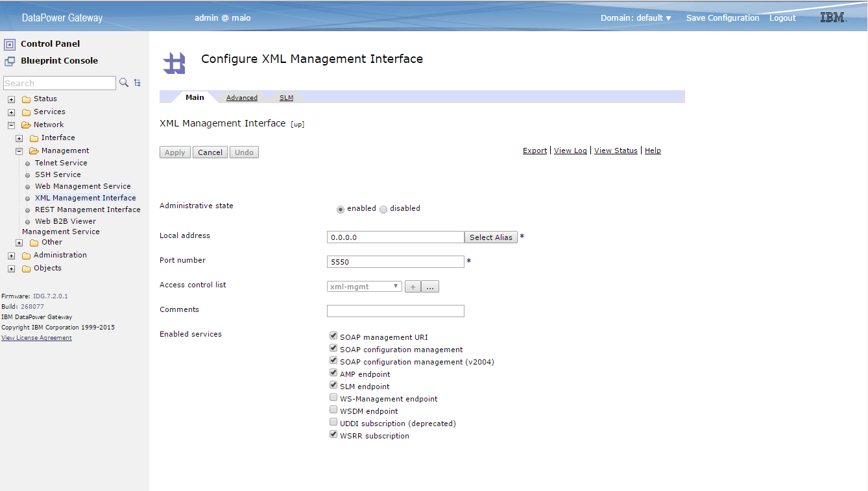Open View License Agreement link

click(36, 338)
